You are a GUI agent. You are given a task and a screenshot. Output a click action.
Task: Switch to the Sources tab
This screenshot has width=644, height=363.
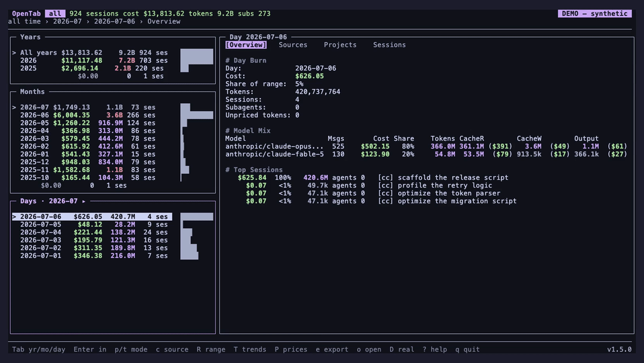pos(293,45)
